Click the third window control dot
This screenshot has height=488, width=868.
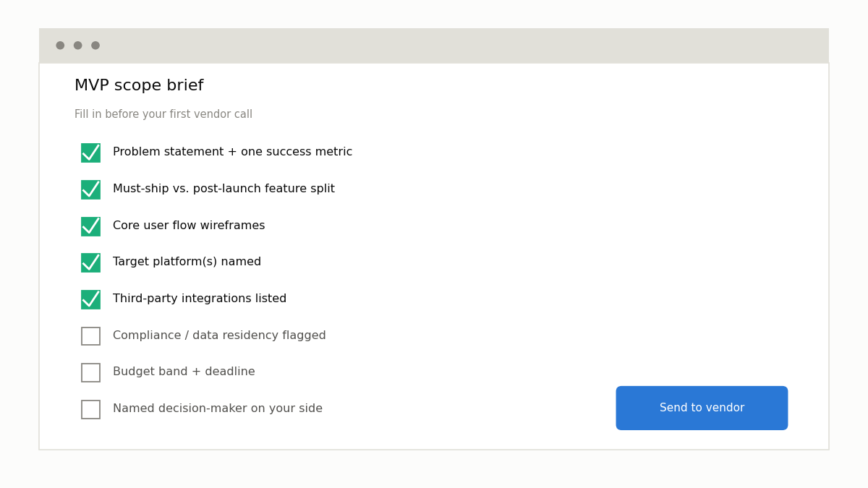point(95,46)
